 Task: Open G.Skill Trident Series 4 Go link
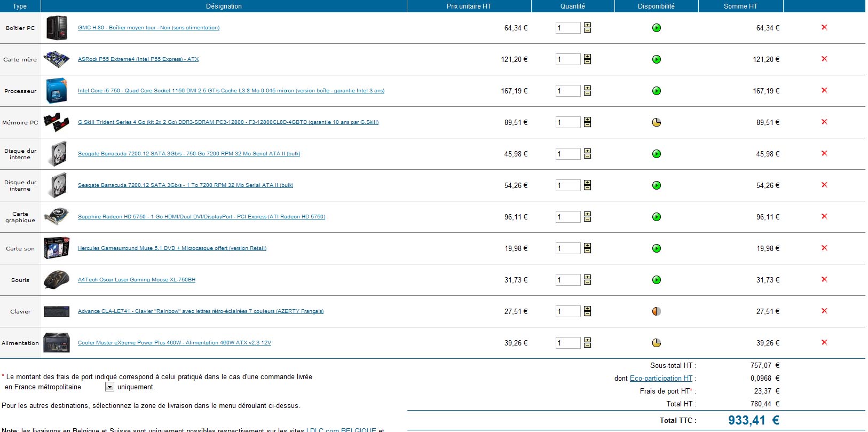click(228, 122)
